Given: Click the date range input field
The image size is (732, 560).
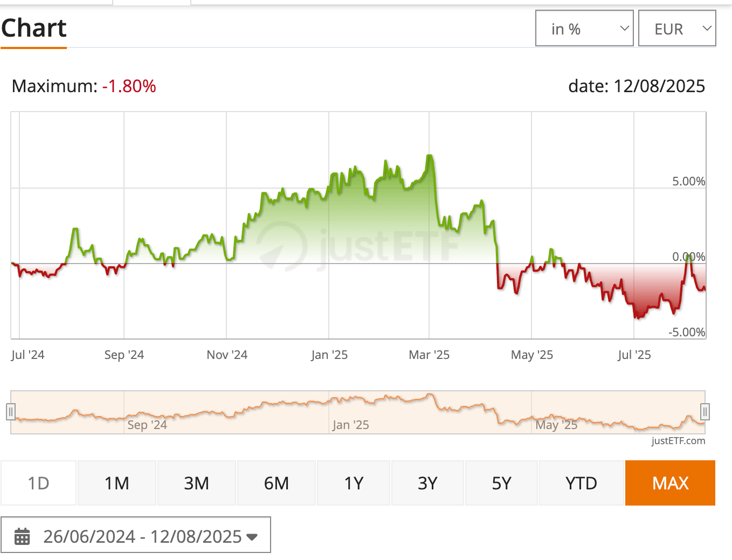Looking at the screenshot, I should [142, 536].
